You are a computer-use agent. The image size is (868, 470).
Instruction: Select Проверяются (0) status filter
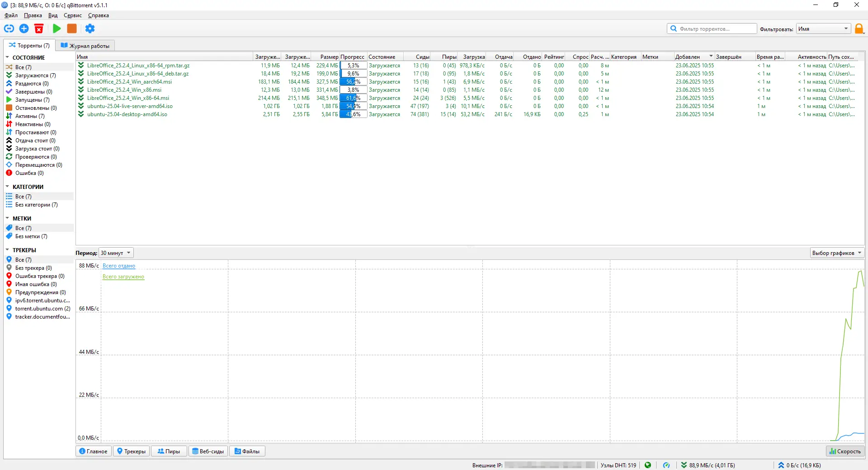click(36, 157)
